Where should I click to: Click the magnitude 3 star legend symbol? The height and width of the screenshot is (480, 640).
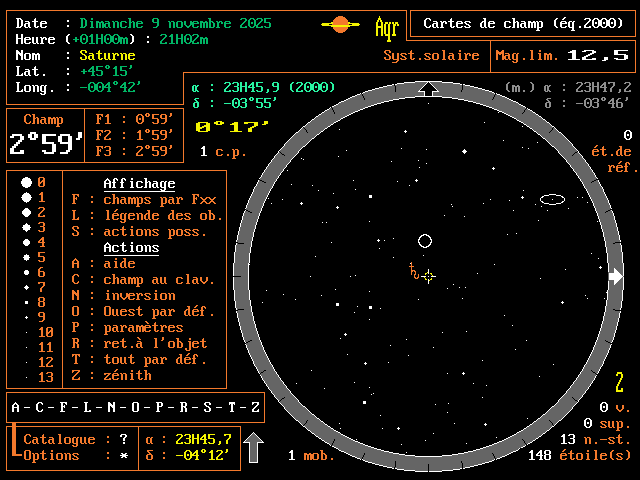(x=27, y=227)
